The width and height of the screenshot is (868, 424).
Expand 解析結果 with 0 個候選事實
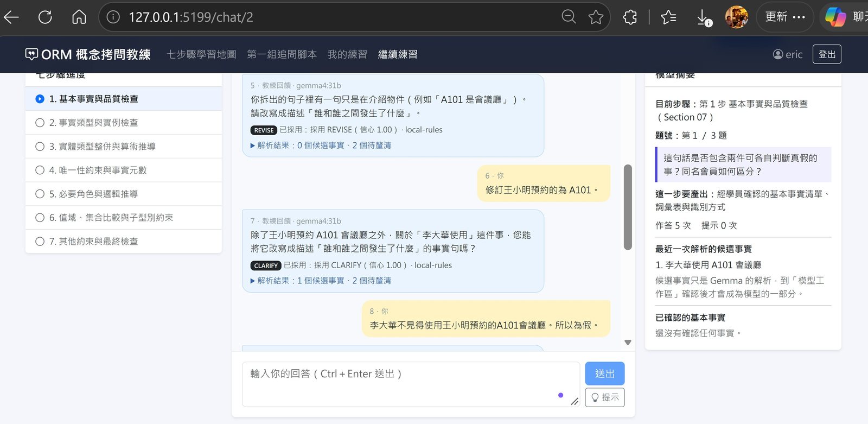pyautogui.click(x=321, y=145)
